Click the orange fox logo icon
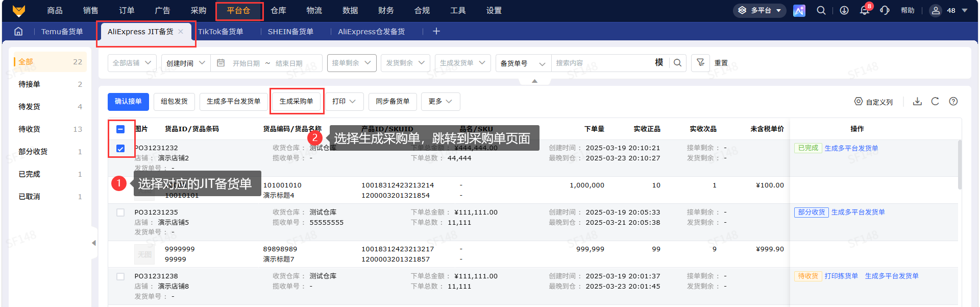 coord(19,10)
